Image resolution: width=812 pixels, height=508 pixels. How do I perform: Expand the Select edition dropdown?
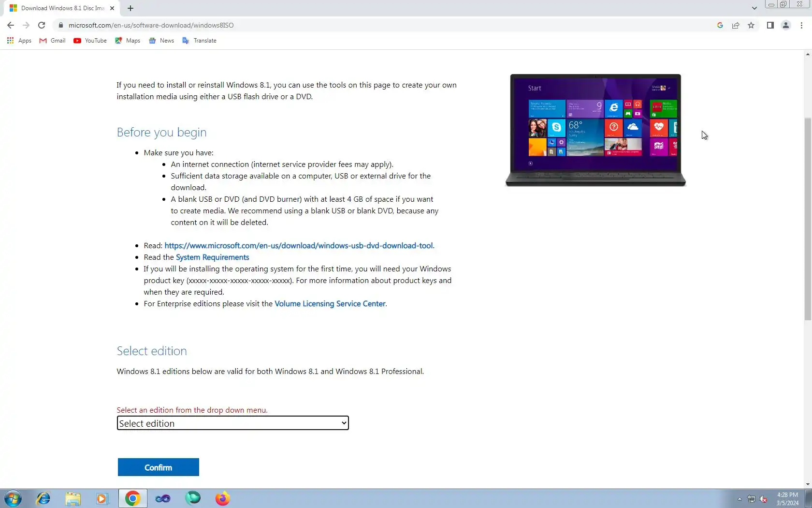click(x=232, y=423)
